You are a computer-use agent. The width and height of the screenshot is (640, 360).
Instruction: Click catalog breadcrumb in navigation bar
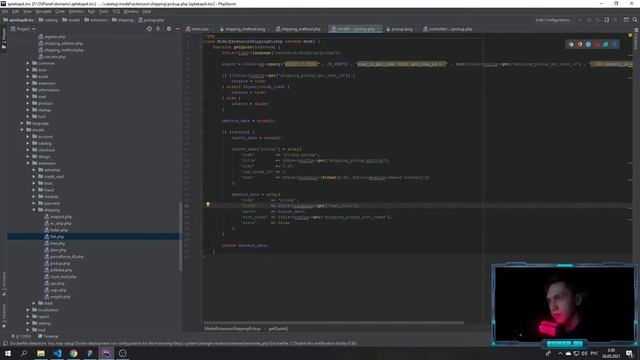[x=48, y=20]
